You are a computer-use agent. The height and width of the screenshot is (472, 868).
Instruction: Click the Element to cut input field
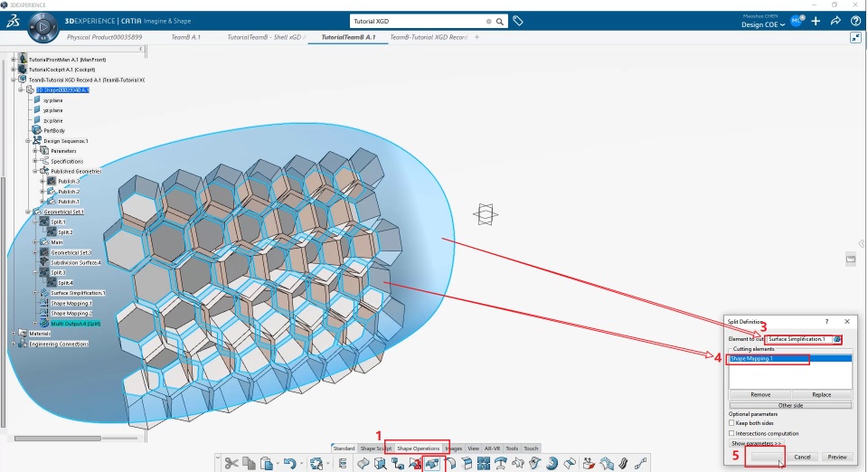799,339
